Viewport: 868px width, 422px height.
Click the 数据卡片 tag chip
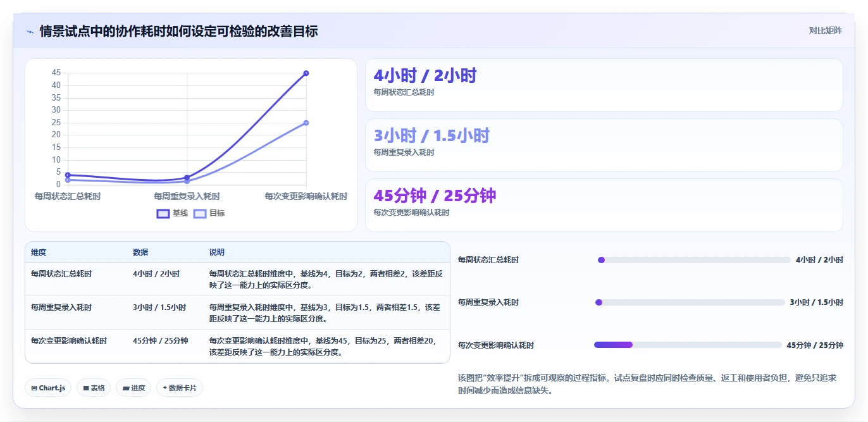(180, 388)
